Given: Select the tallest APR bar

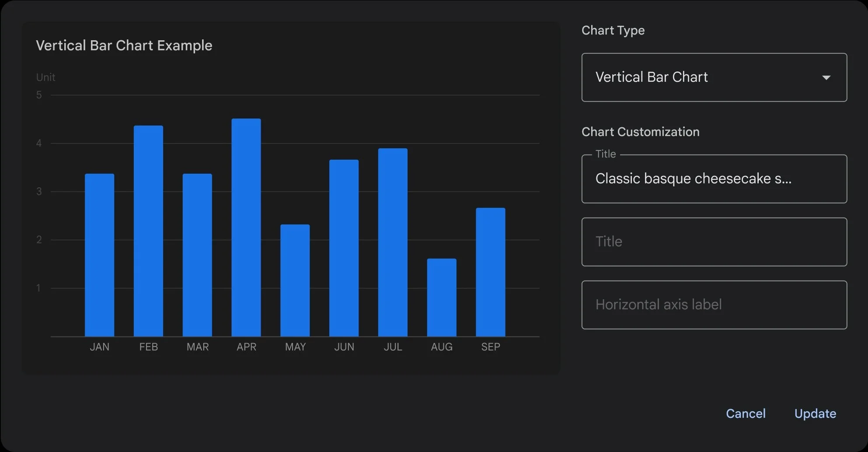Looking at the screenshot, I should [x=246, y=228].
